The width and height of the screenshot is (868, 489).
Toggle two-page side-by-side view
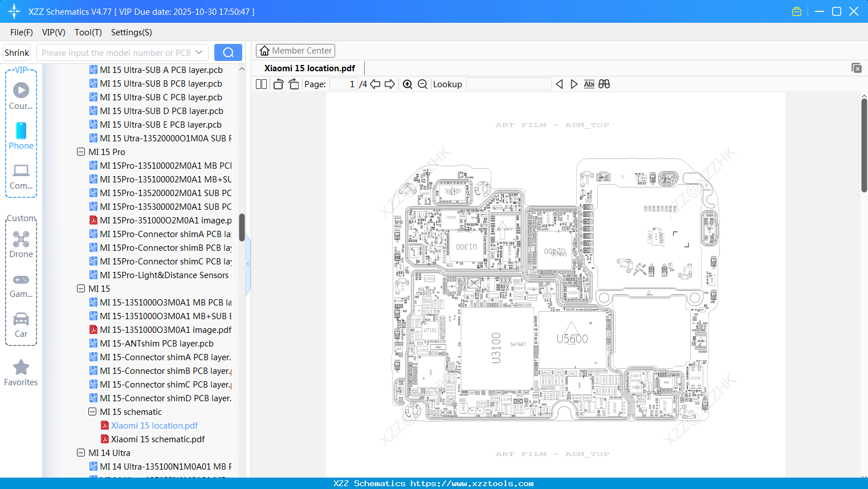(260, 84)
